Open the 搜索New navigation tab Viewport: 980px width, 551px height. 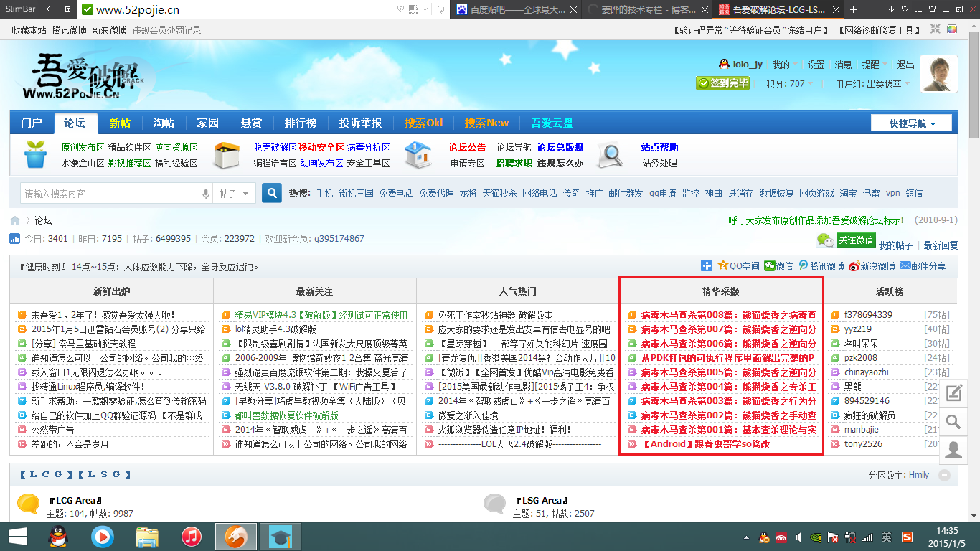click(x=486, y=123)
